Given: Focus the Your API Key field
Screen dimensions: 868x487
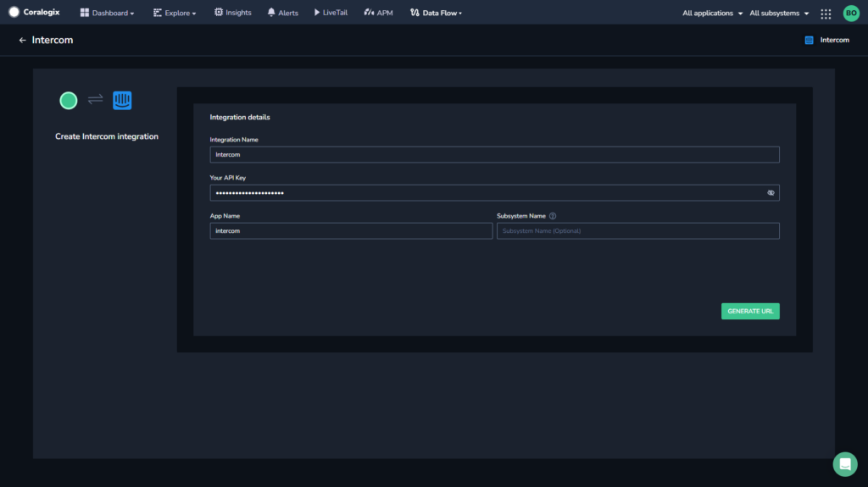Looking at the screenshot, I should [494, 192].
